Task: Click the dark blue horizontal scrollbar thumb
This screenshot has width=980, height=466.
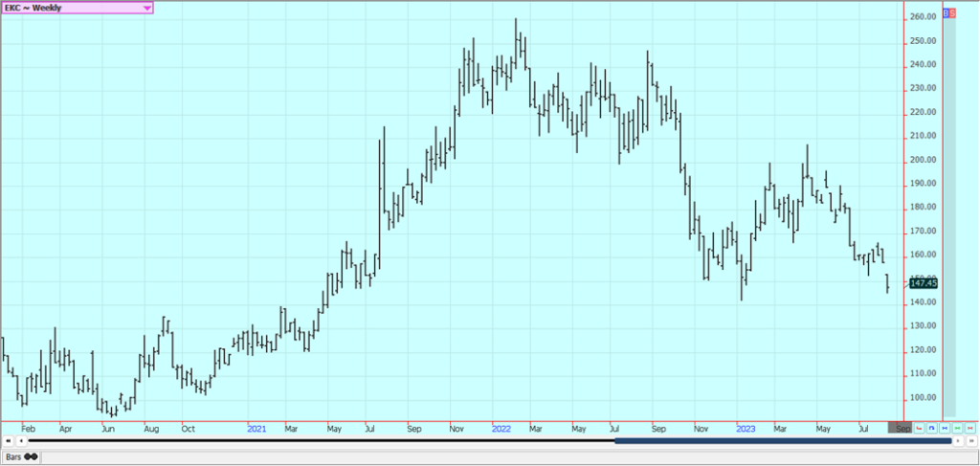Action: click(783, 441)
